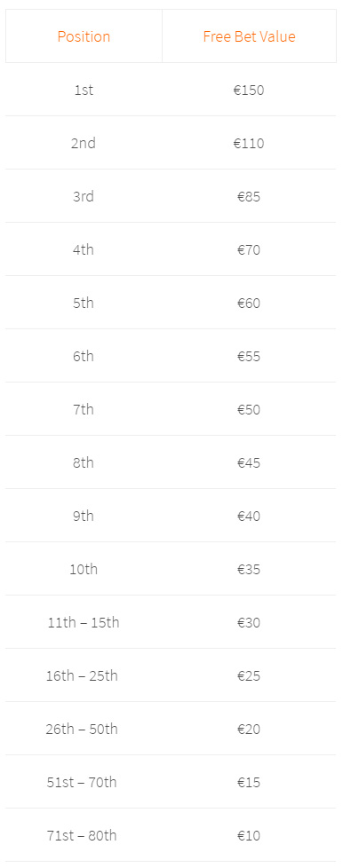Screen dimensions: 351x868
Task: Click the €60 value for 5th
Action: 249,303
